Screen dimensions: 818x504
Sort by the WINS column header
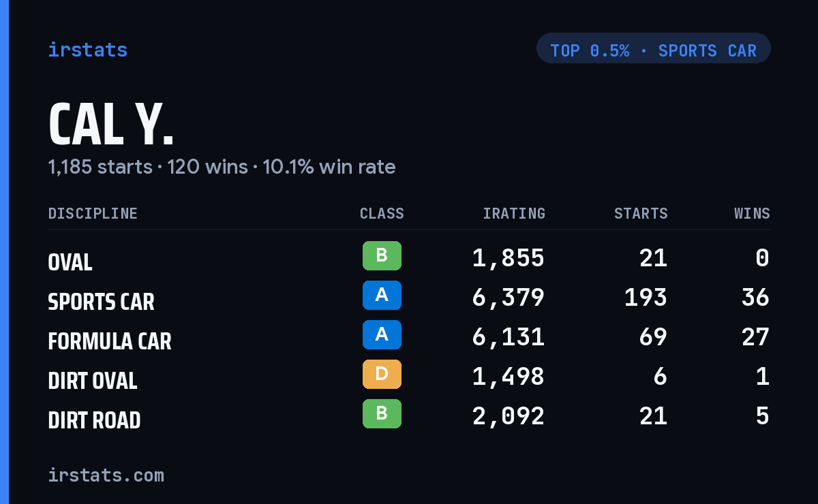click(x=752, y=214)
